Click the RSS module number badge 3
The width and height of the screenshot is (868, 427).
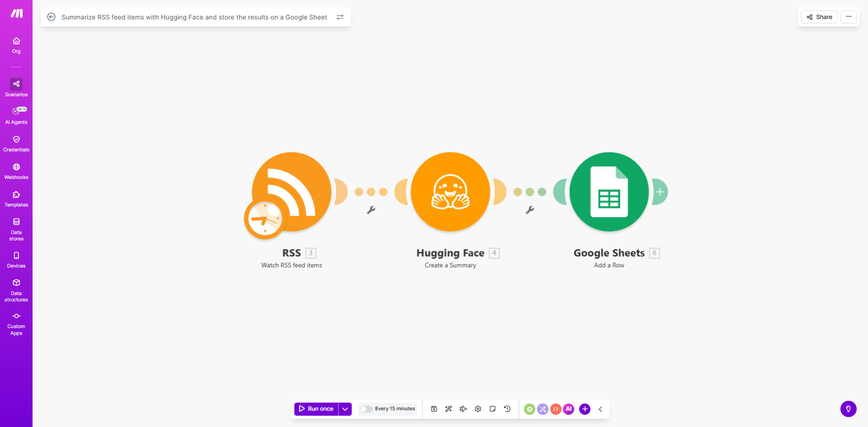(x=311, y=253)
